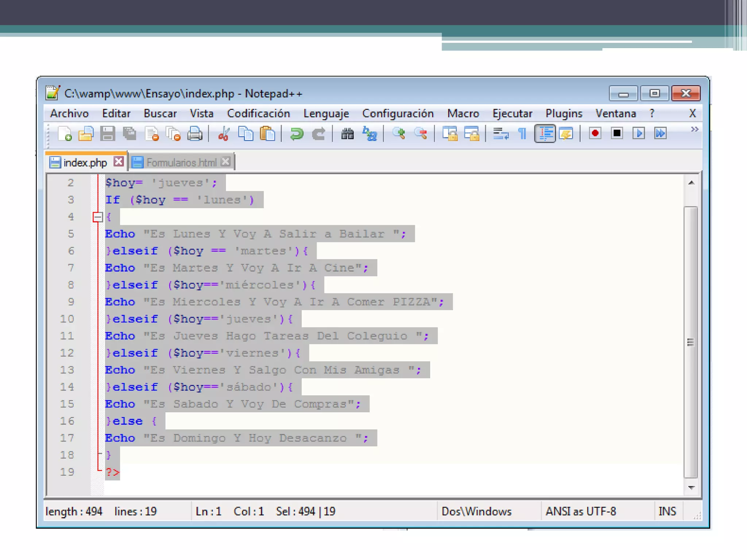Redo with the gray arrow icon
This screenshot has height=560, width=747.
319,134
